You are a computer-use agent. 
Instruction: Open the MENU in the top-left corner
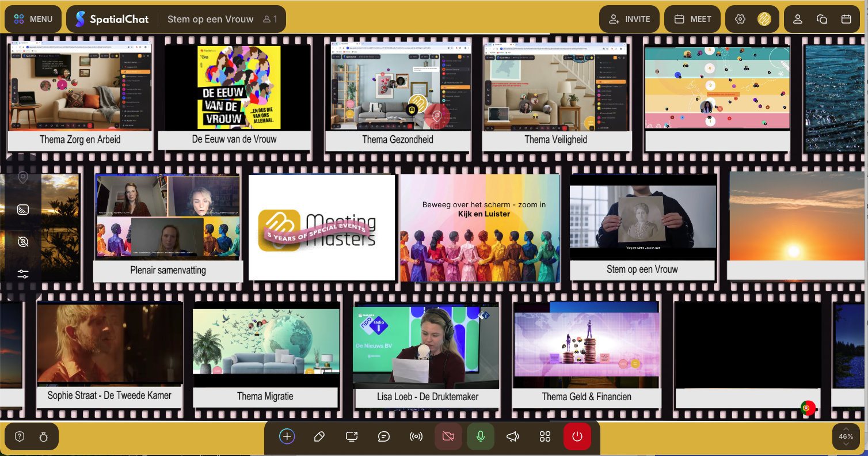pos(33,19)
